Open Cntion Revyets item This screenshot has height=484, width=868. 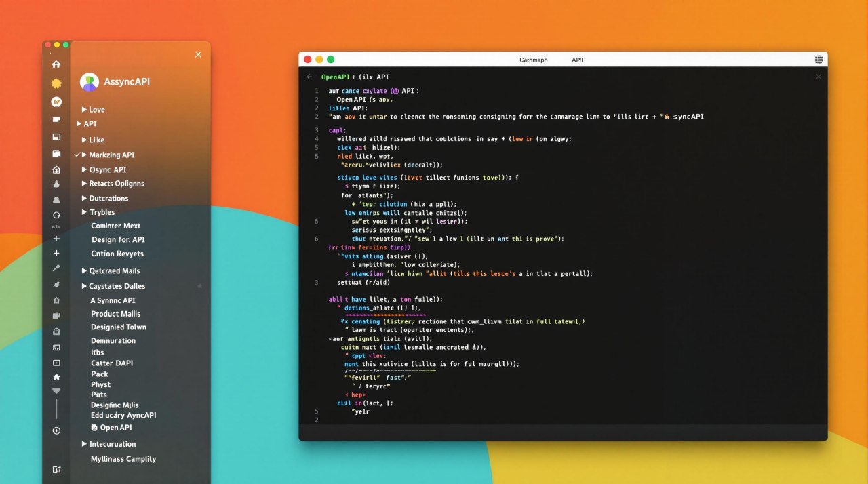[117, 254]
